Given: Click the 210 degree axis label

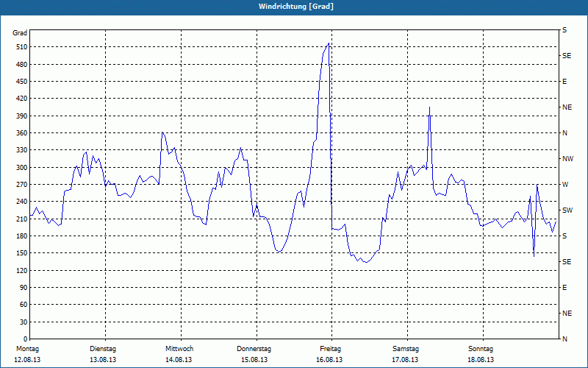Looking at the screenshot, I should (x=22, y=219).
